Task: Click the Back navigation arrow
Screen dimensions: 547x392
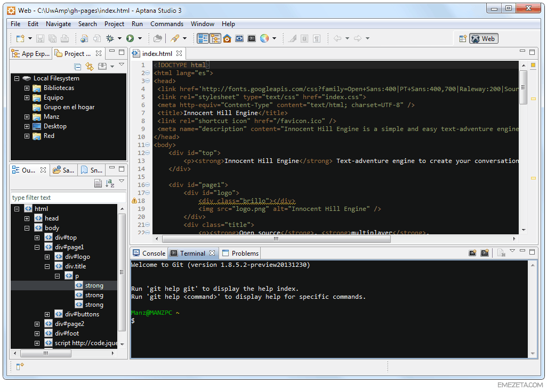Action: point(337,38)
